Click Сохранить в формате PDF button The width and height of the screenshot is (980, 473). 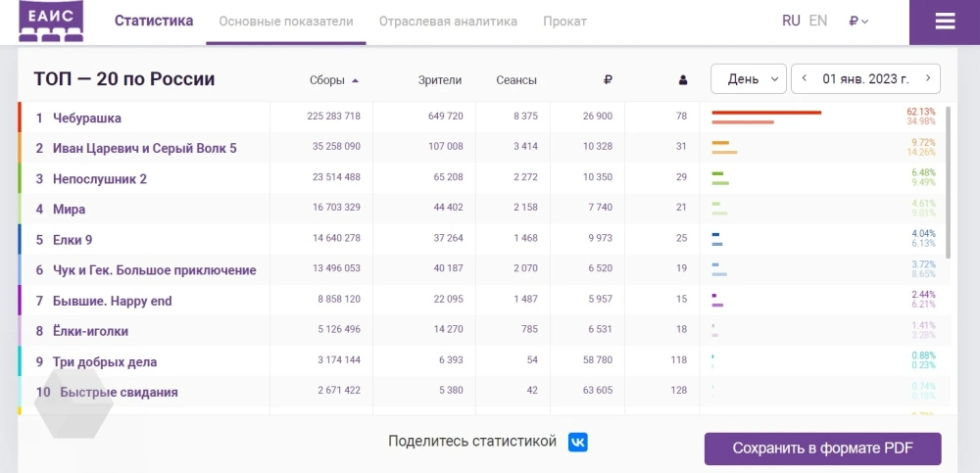pos(822,449)
